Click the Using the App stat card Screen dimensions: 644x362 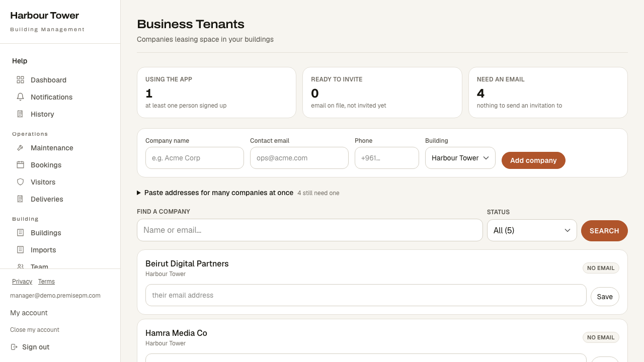[216, 93]
